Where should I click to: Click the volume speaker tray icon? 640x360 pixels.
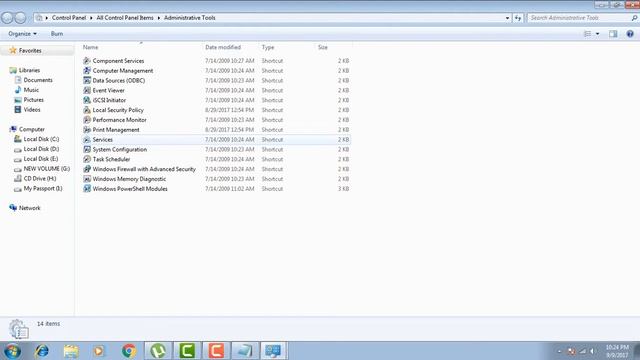click(593, 351)
